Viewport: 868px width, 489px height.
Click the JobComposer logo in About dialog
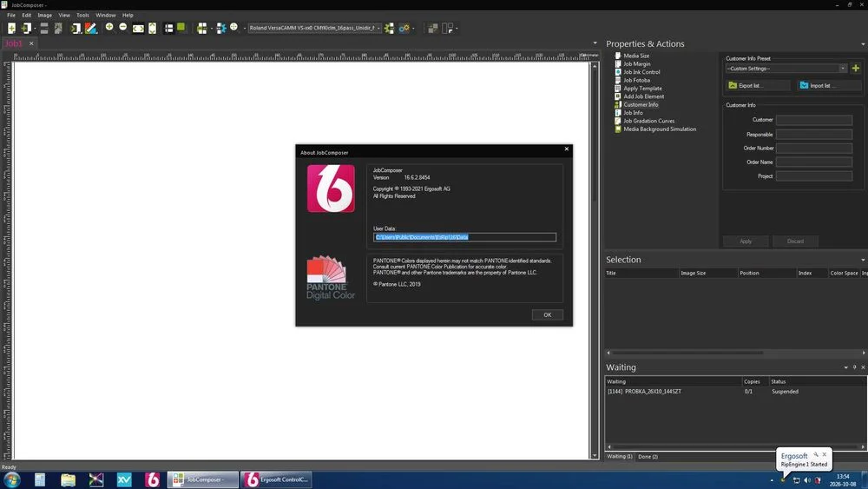(331, 188)
